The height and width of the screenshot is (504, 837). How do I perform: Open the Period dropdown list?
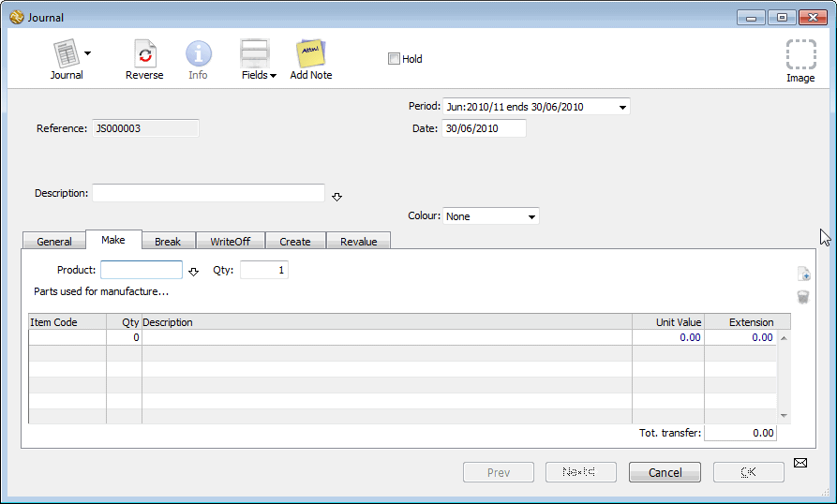[622, 107]
